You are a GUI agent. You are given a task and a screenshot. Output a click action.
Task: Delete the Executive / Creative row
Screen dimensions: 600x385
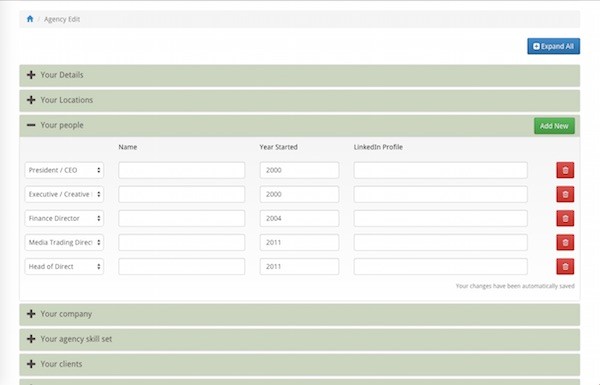565,194
